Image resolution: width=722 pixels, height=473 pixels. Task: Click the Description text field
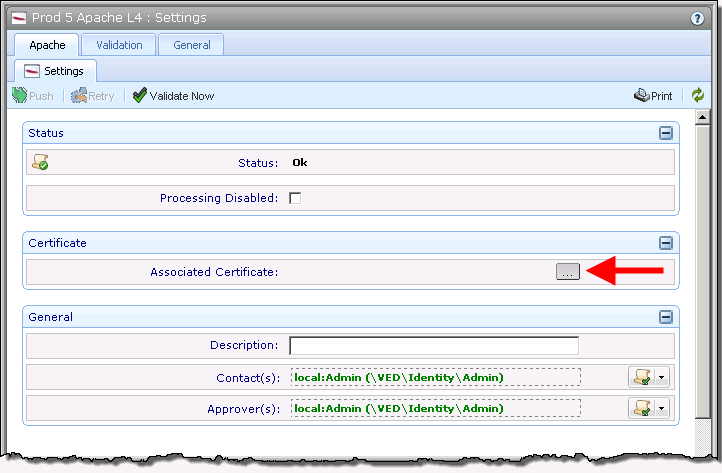click(x=433, y=346)
